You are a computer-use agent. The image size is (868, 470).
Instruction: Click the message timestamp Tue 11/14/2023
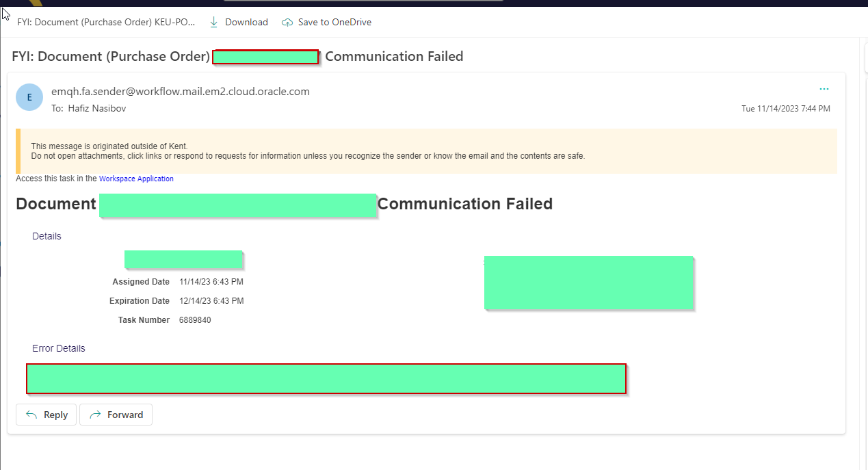pos(786,108)
